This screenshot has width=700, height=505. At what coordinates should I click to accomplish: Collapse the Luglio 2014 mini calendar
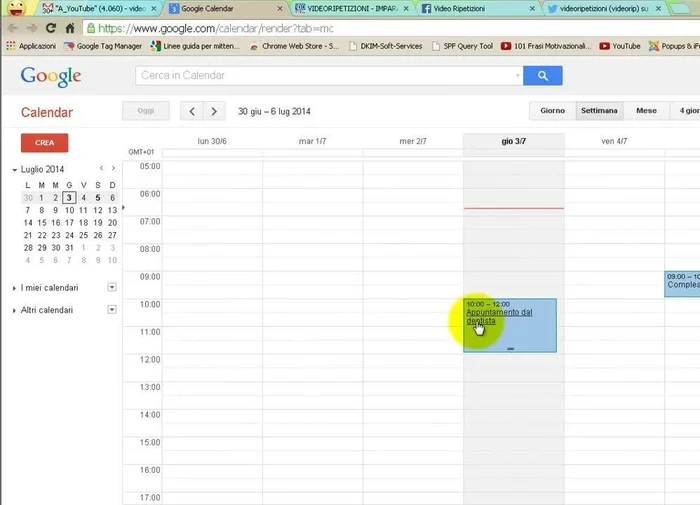click(x=15, y=170)
